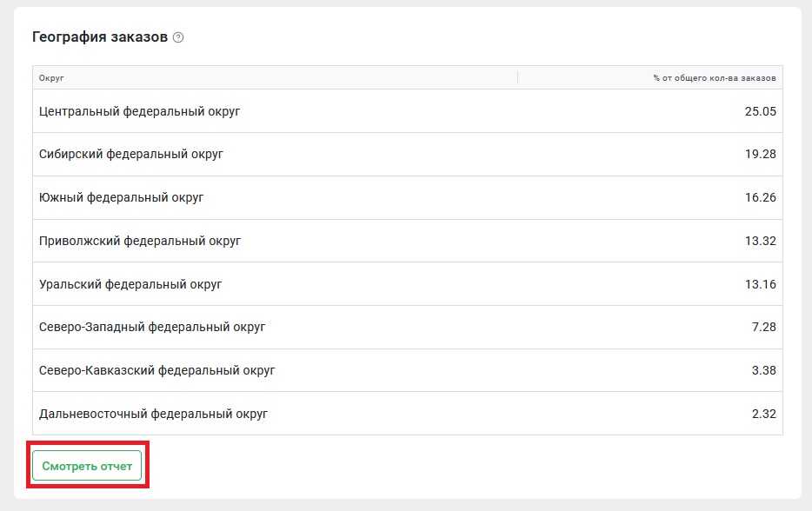Image resolution: width=812 pixels, height=511 pixels.
Task: Click the 19.28 percentage value
Action: (760, 155)
